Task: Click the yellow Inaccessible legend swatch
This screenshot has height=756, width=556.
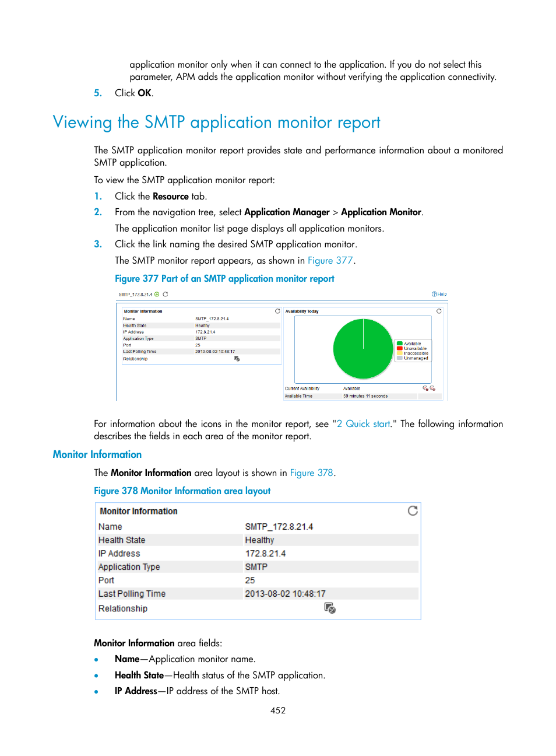Action: pos(400,353)
